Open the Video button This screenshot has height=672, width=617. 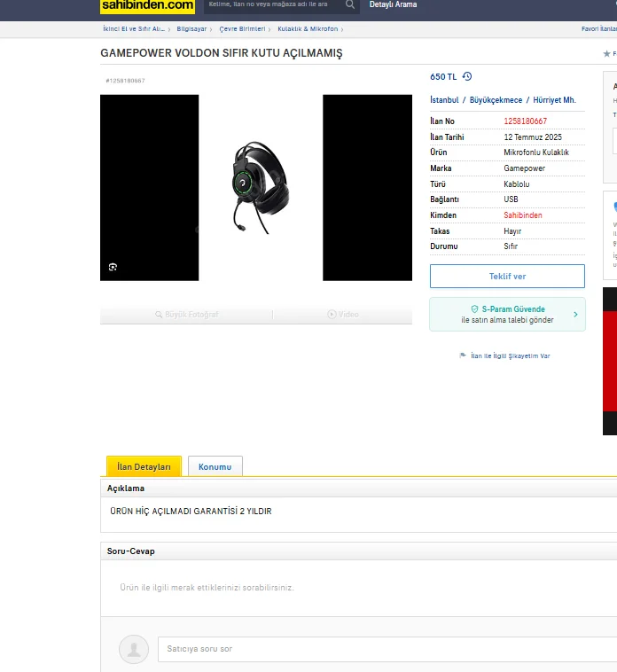pyautogui.click(x=343, y=315)
